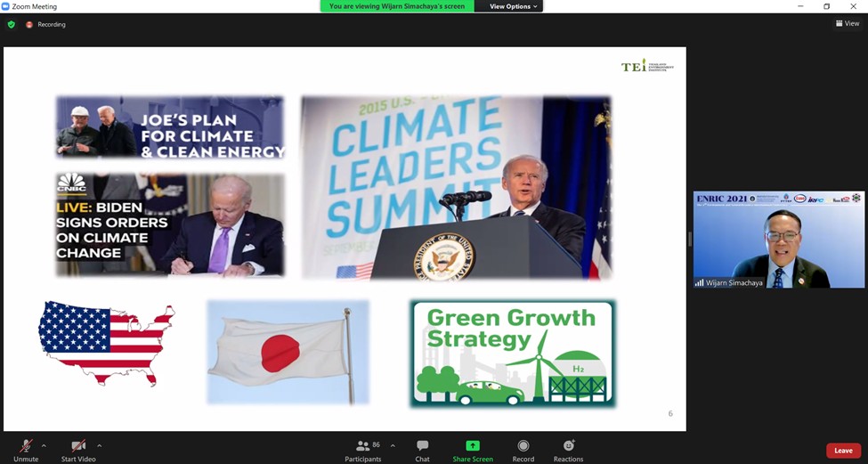Click the green Share Screen button
The width and height of the screenshot is (868, 464).
(473, 450)
